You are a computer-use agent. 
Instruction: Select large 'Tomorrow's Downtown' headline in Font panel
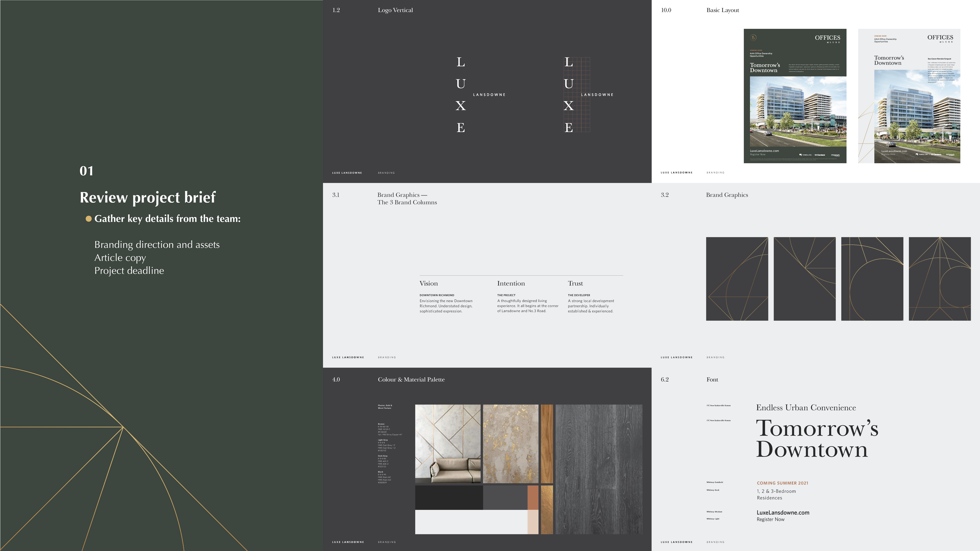pos(817,438)
